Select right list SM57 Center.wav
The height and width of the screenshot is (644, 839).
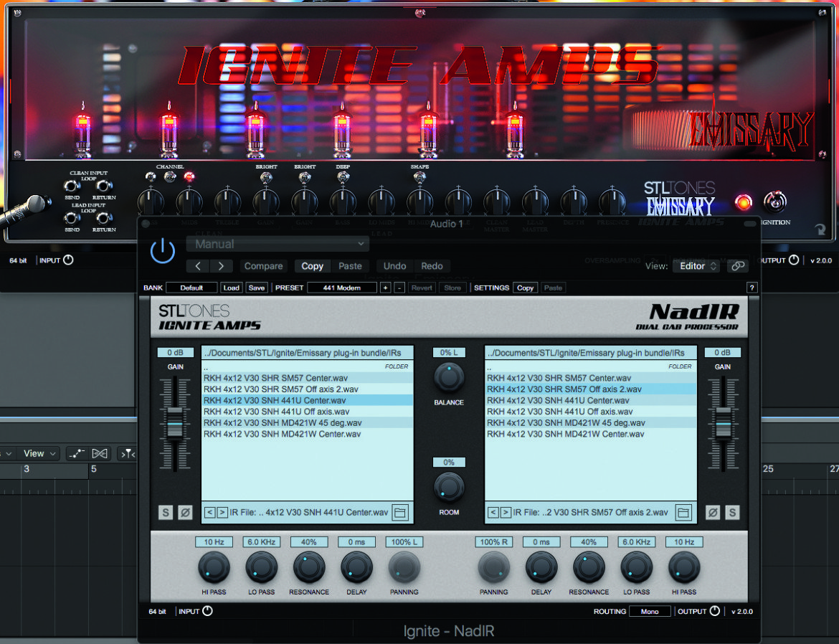pos(591,378)
